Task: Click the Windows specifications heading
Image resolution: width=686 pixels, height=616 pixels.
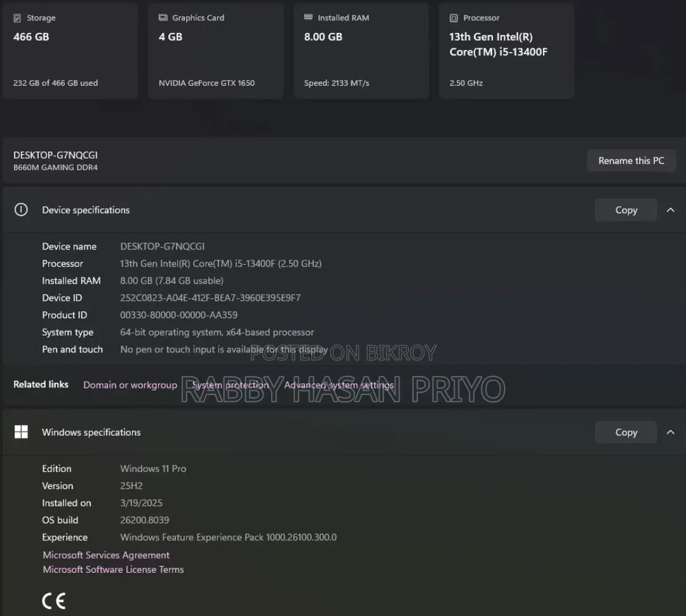Action: 91,432
